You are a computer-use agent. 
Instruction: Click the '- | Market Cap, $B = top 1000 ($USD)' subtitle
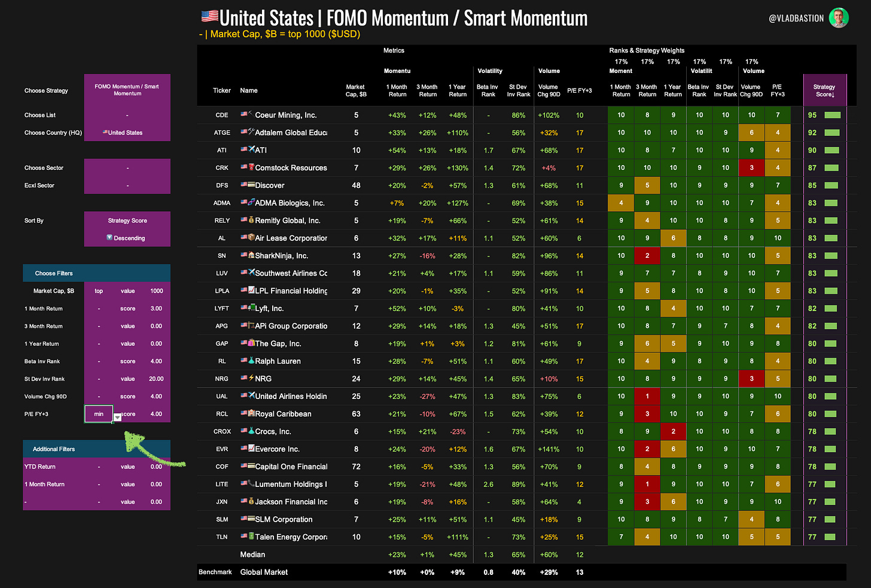279,34
